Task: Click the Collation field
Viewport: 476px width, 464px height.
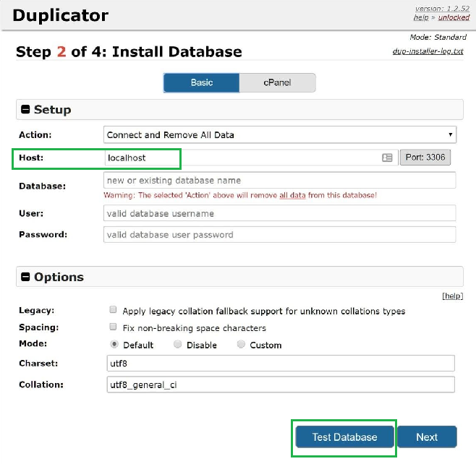Action: (x=281, y=384)
